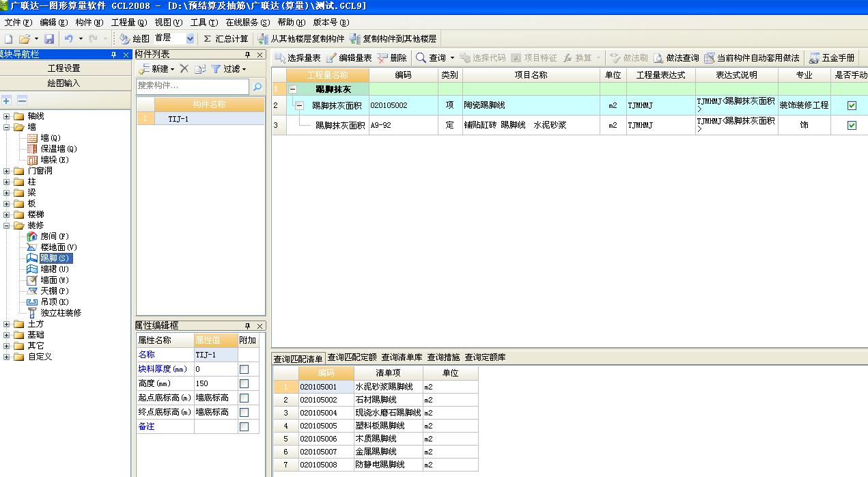Screen dimensions: 868x477
Task: Toggle 附加 checkbox for 块料厚度
Action: click(244, 369)
